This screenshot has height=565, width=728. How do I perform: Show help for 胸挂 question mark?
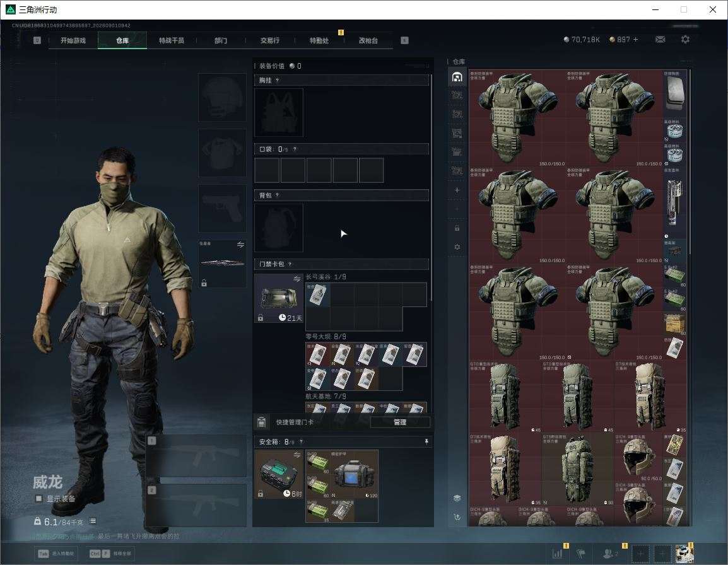click(277, 80)
